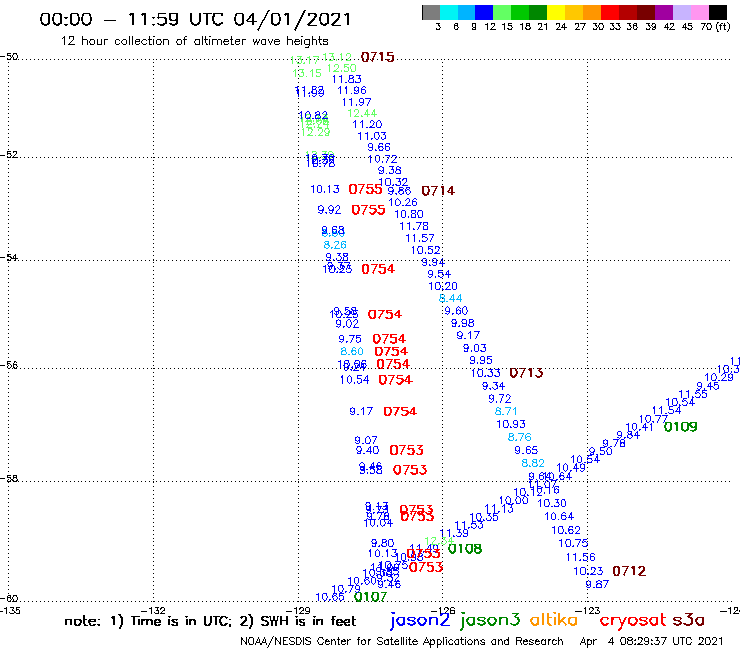Click the gray swatch in the color legend
The height and width of the screenshot is (650, 740).
(x=431, y=12)
